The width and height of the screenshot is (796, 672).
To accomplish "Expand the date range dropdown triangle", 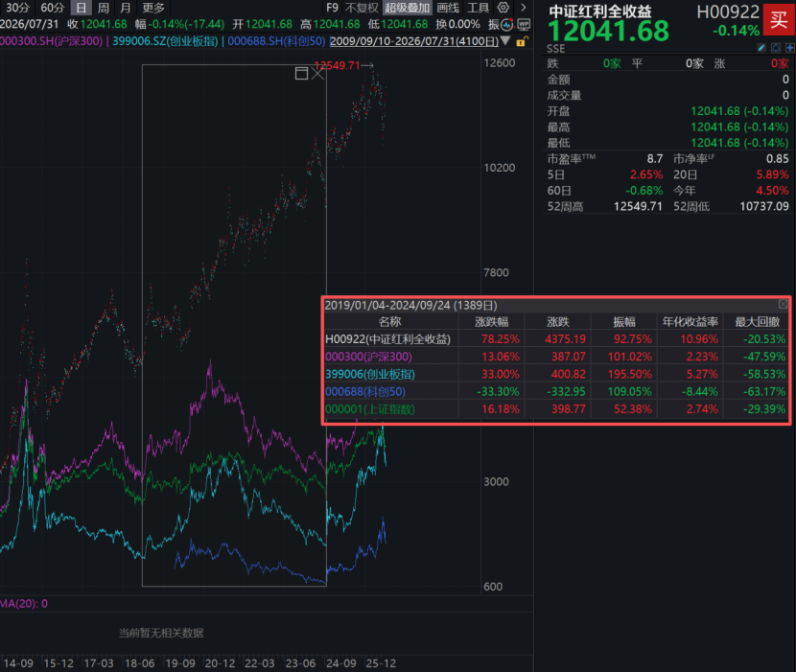I will (x=505, y=41).
